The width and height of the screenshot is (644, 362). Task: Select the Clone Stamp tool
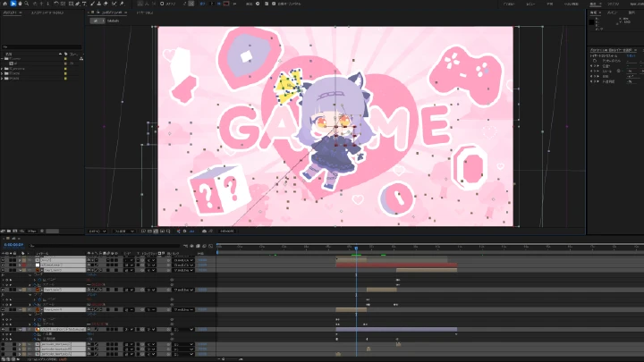pyautogui.click(x=99, y=4)
